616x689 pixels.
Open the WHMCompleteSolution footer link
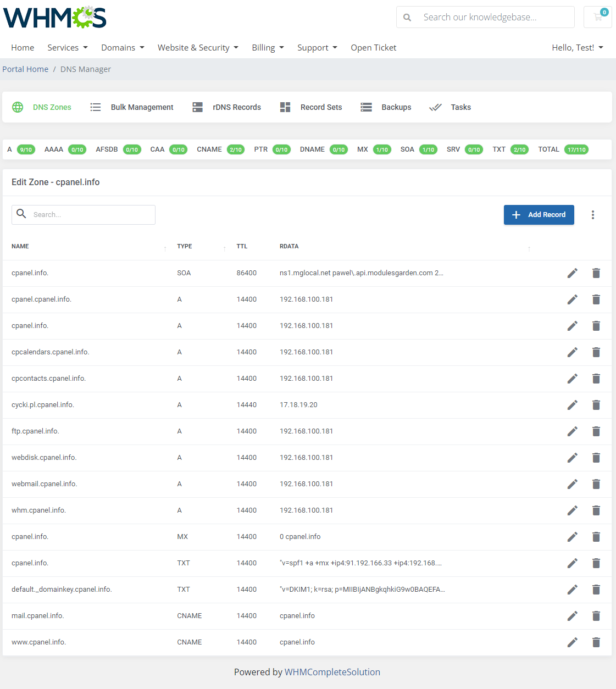[x=332, y=672]
